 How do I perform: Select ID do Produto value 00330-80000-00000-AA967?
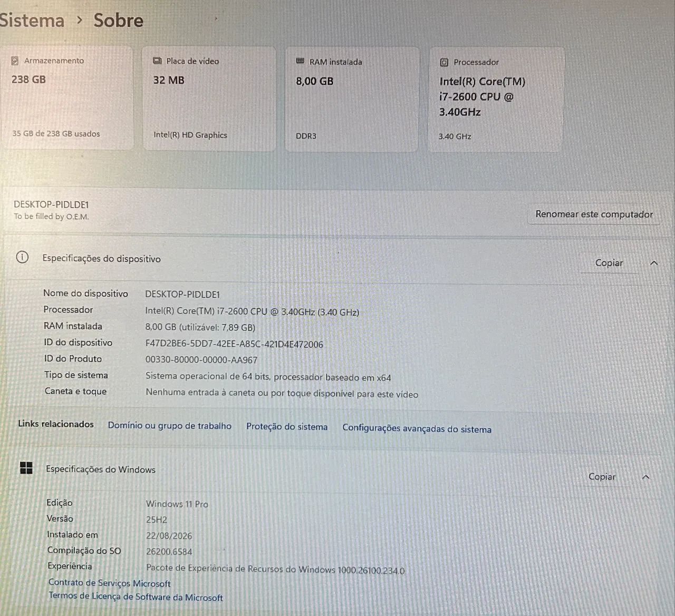(x=201, y=360)
